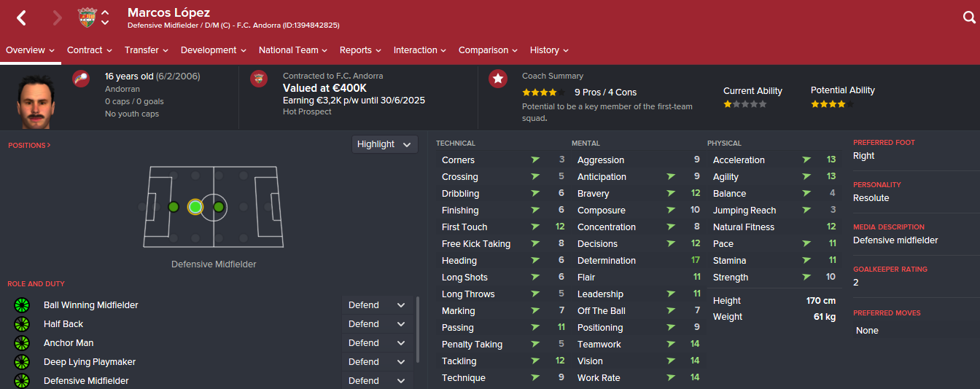Click the Ball Winning Midfielder role suitability icon
The width and height of the screenshot is (980, 389).
(x=22, y=305)
